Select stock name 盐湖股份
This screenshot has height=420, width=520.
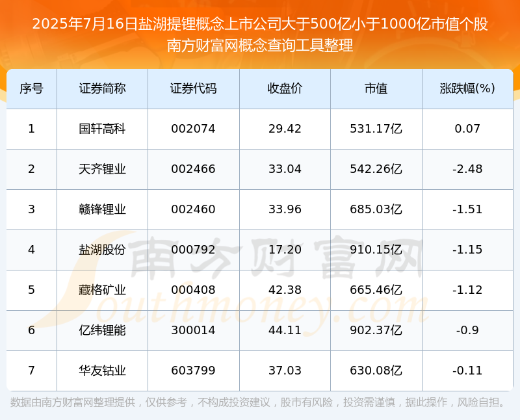[x=102, y=250]
